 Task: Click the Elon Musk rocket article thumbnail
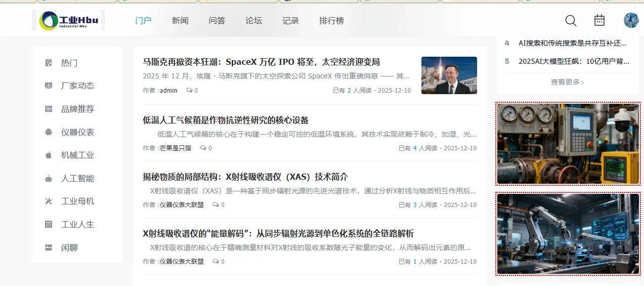tap(449, 75)
